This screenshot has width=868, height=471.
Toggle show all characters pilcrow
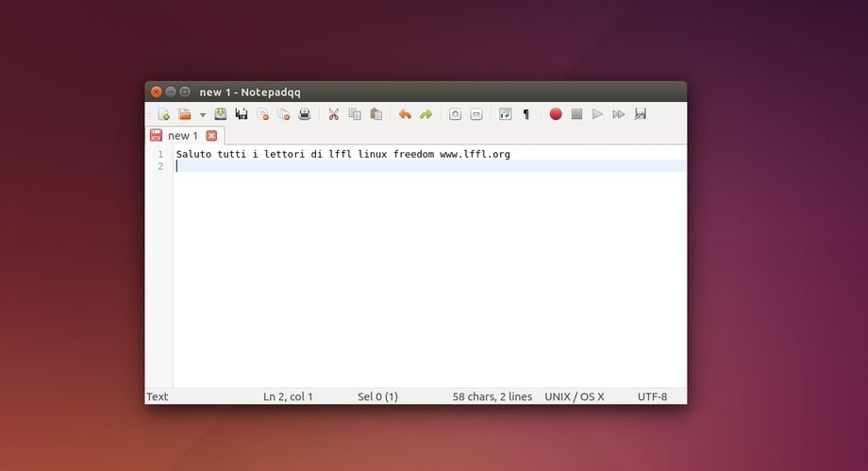[x=526, y=114]
